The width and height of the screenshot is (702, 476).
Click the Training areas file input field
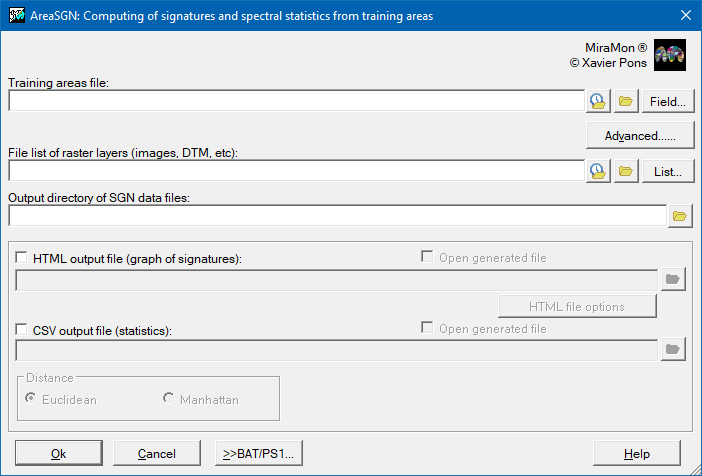(x=295, y=101)
